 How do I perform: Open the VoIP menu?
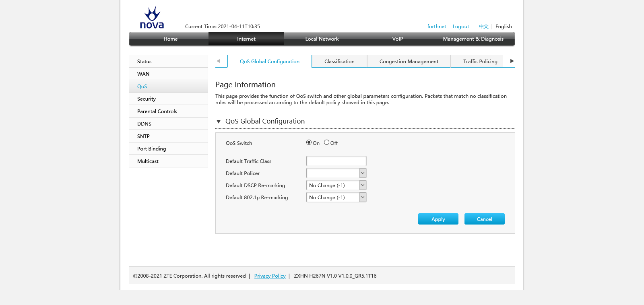[x=398, y=39]
